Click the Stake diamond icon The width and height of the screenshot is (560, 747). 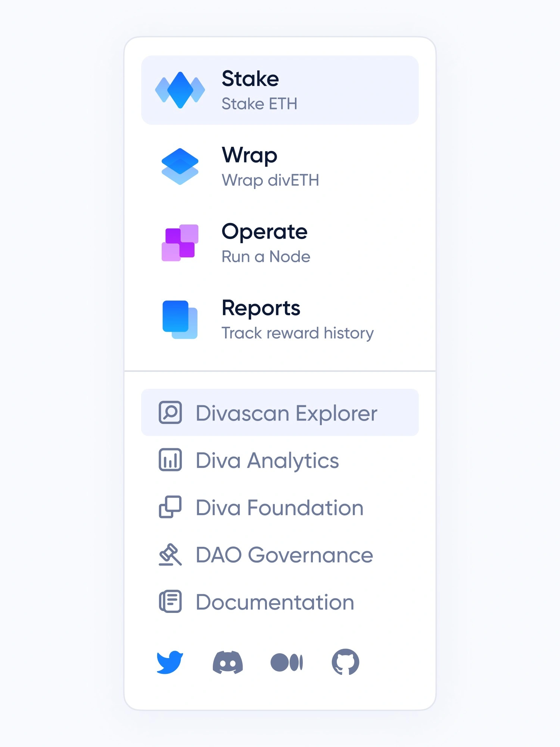click(x=180, y=90)
